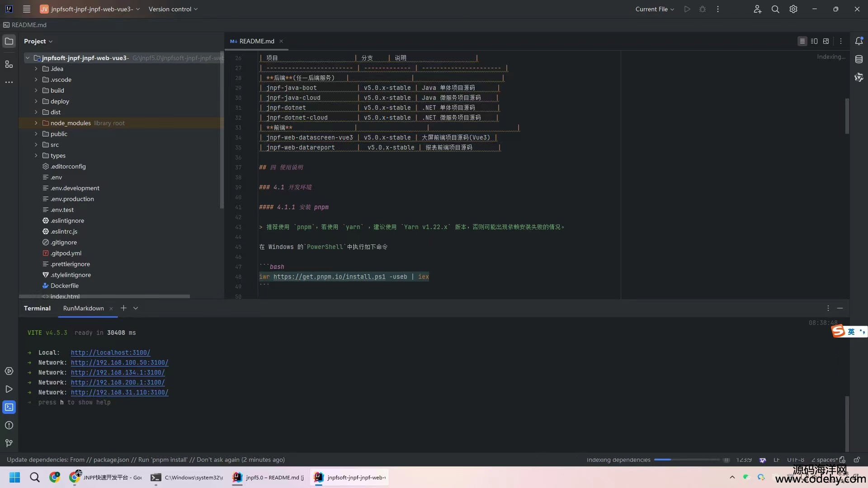Screen dimensions: 868x488
Task: Open the http://192.168.100.50:3100/ network link
Action: pyautogui.click(x=119, y=362)
